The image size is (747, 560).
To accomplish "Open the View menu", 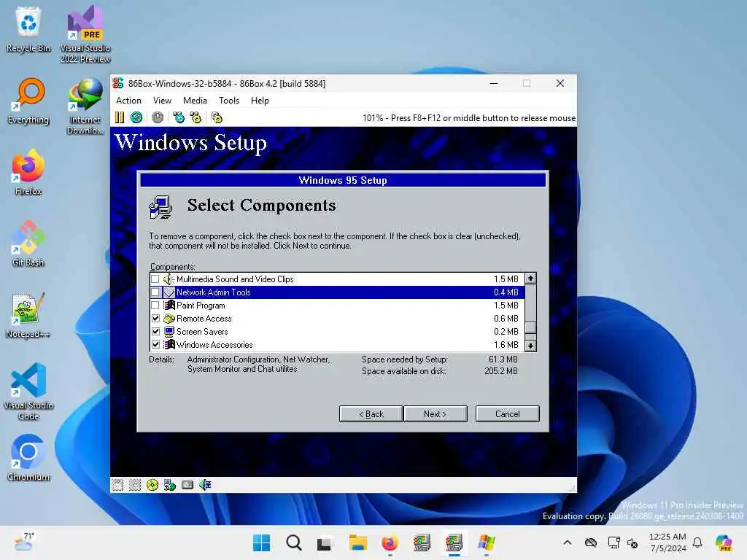I will pyautogui.click(x=162, y=101).
